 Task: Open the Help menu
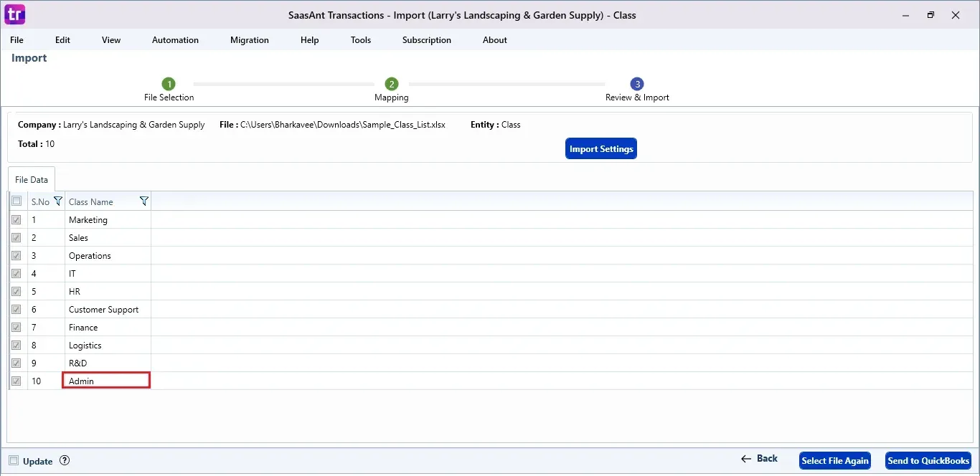(310, 40)
